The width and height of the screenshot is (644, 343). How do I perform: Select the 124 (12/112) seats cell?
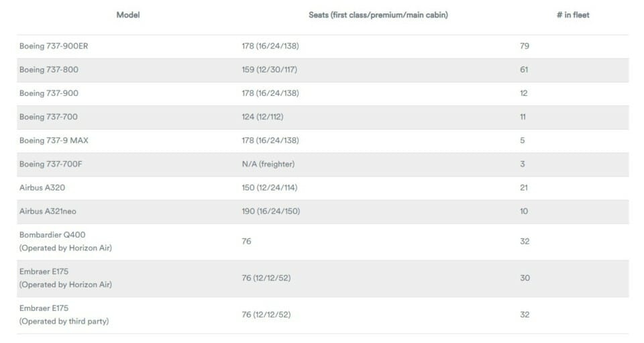tap(262, 117)
